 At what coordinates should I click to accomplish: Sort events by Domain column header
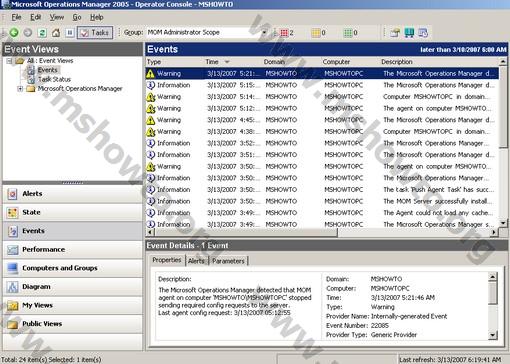click(291, 62)
